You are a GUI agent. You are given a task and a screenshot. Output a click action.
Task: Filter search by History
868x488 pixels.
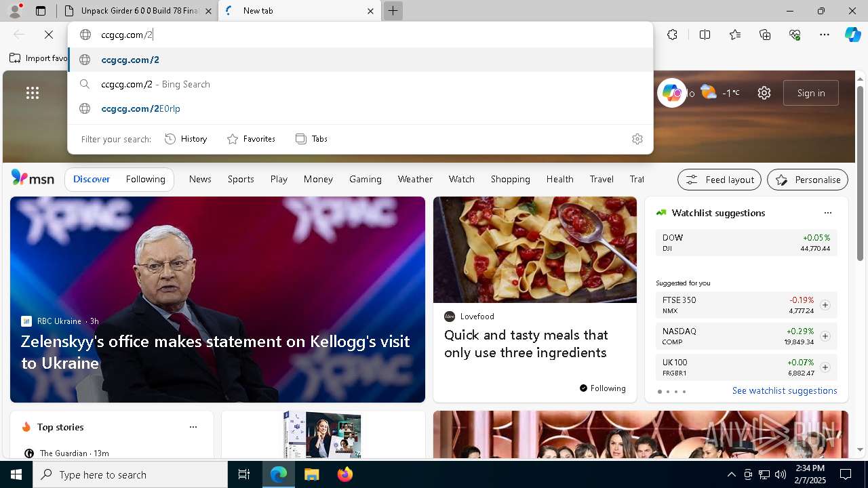186,139
